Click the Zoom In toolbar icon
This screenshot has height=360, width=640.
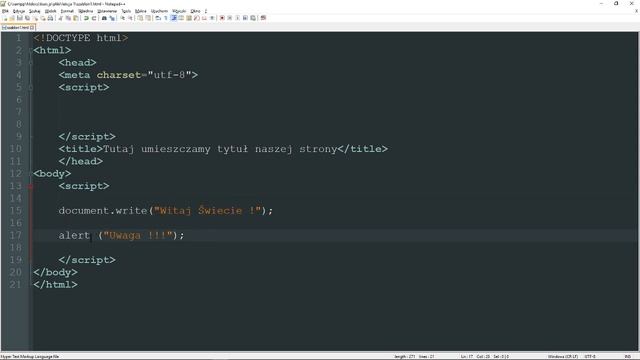tap(122, 18)
